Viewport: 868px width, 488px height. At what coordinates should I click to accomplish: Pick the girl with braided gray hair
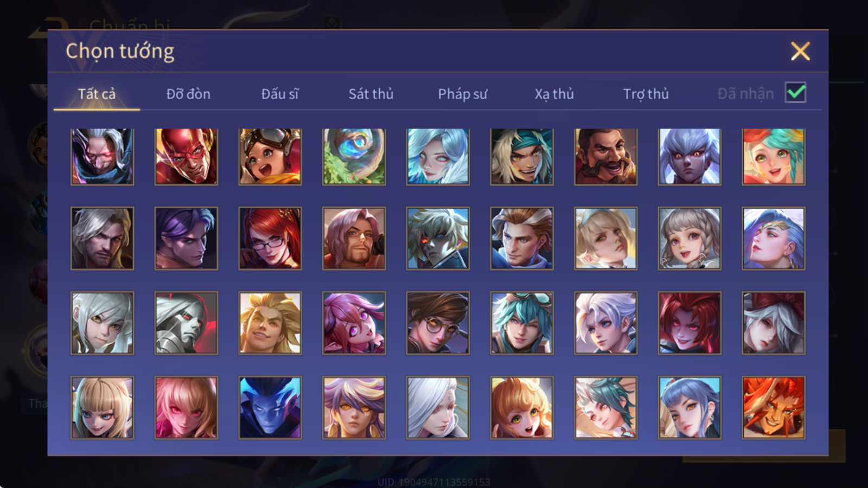point(690,238)
